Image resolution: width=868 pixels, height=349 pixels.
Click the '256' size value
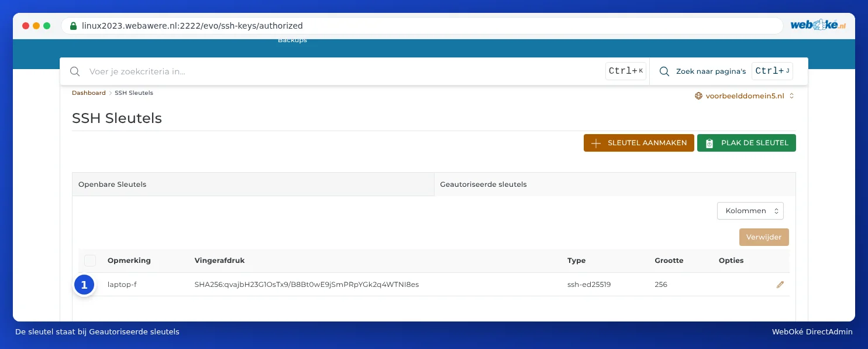[x=661, y=285]
